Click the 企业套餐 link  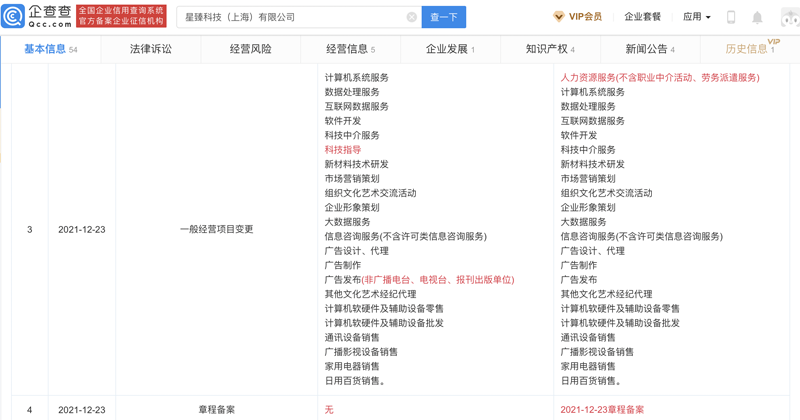[x=642, y=17]
